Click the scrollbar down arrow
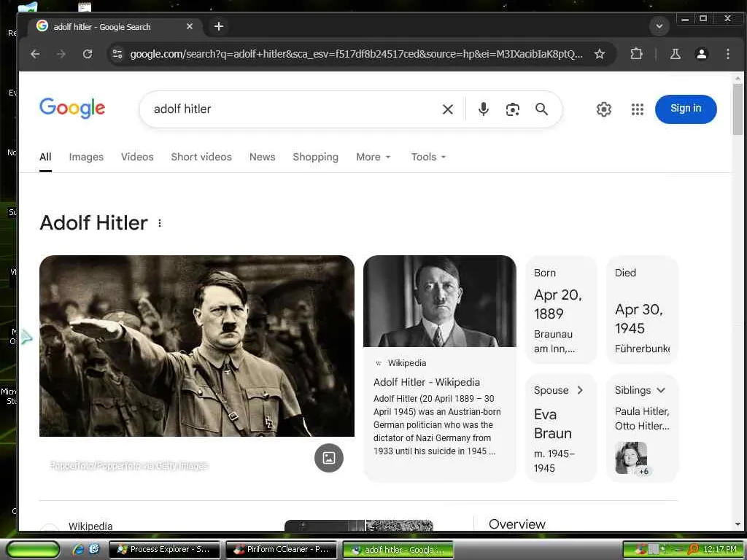 point(738,524)
